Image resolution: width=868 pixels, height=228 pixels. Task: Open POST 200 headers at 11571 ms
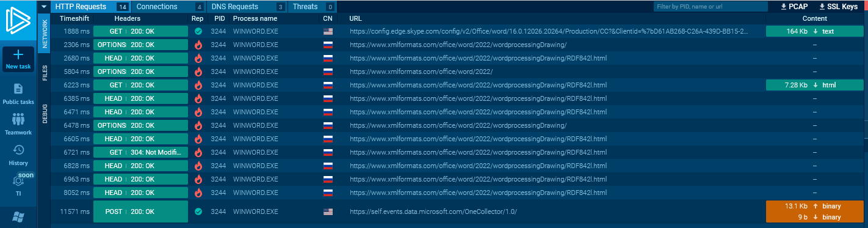click(x=140, y=211)
